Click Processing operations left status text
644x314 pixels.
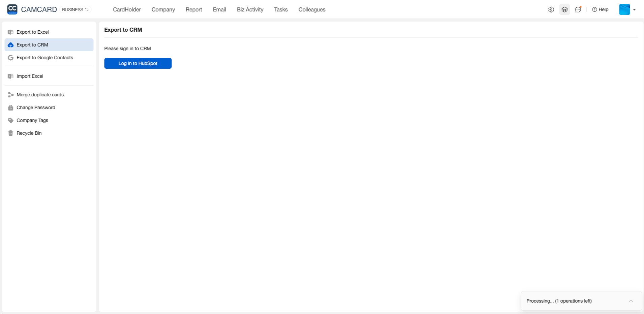click(559, 301)
